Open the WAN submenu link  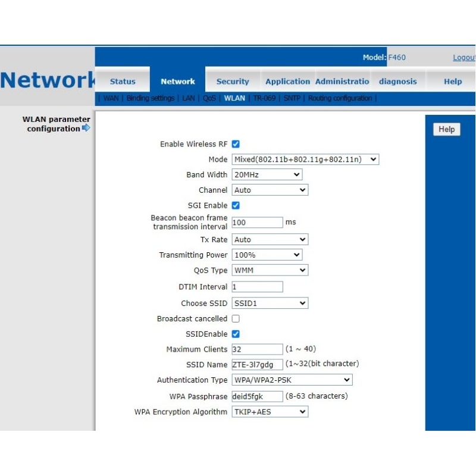click(x=111, y=98)
